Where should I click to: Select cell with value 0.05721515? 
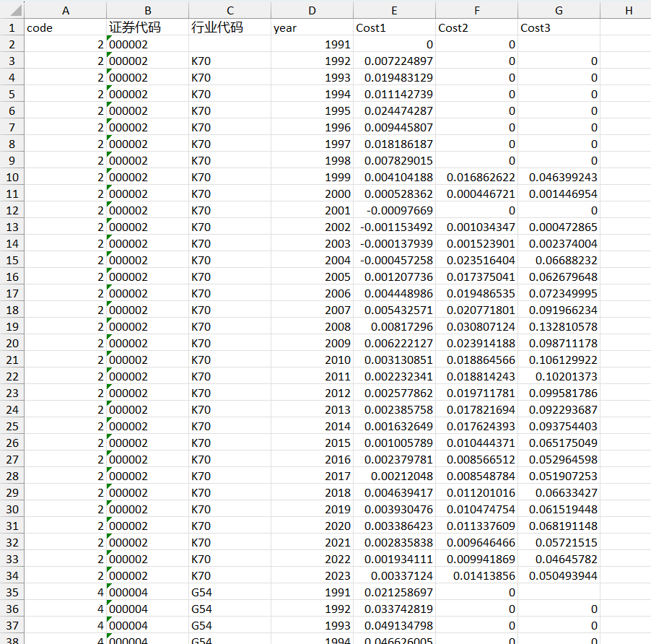559,543
